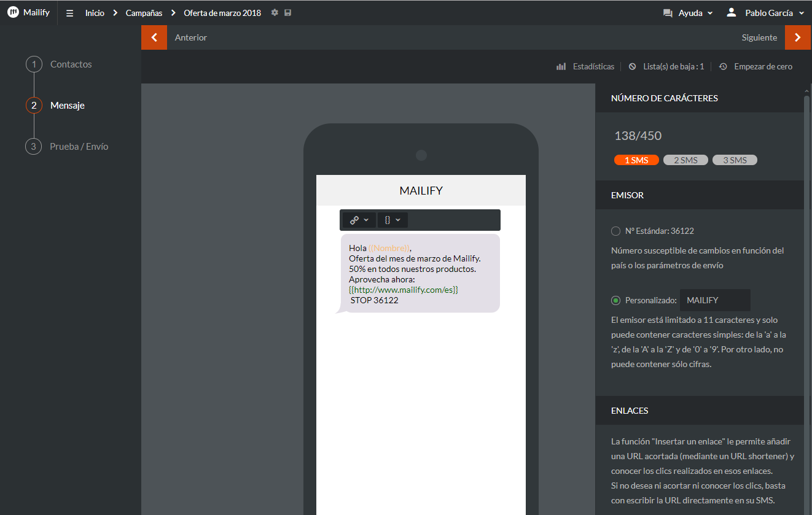The width and height of the screenshot is (812, 515).
Task: Click the {{Nombre}} variable in message
Action: point(389,248)
